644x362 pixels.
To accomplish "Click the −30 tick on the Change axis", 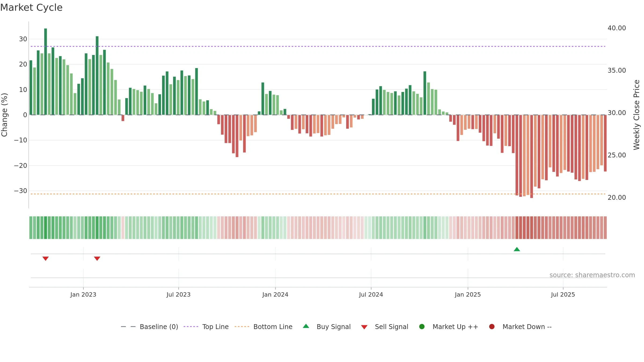I will 21,191.
